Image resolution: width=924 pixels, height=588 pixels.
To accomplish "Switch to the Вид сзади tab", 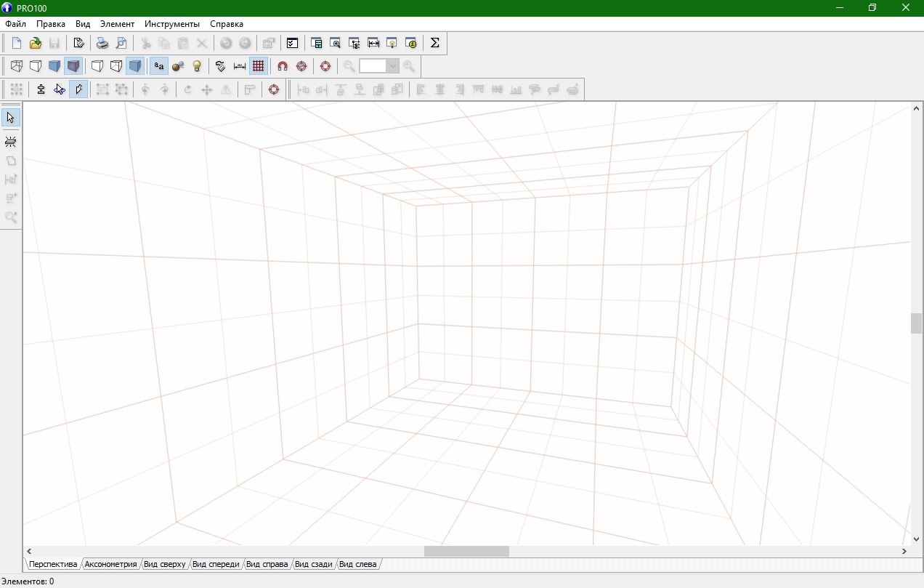I will 314,564.
